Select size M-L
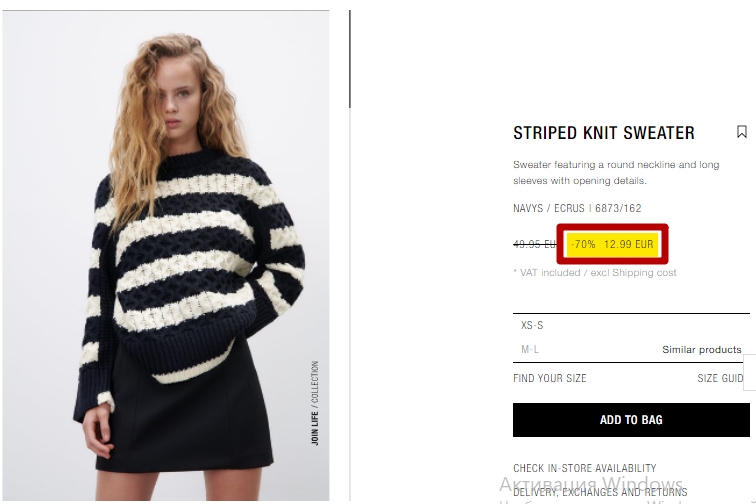The height and width of the screenshot is (504, 756). 530,349
